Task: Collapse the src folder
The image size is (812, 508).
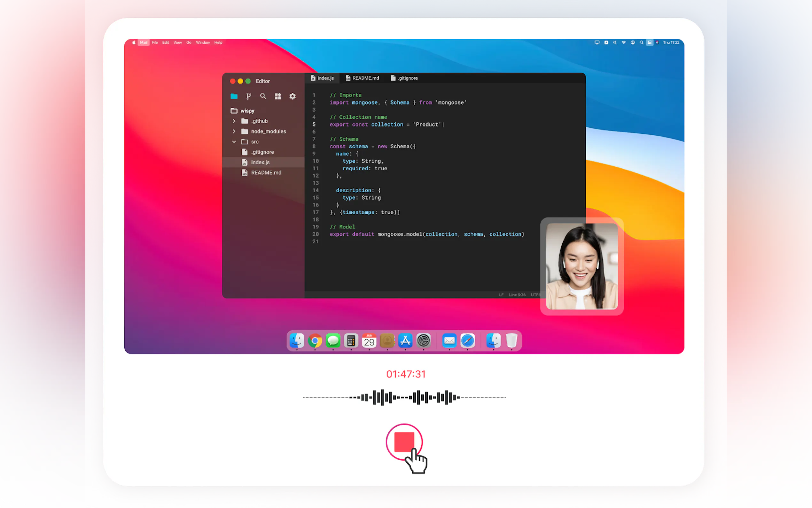Action: (234, 142)
